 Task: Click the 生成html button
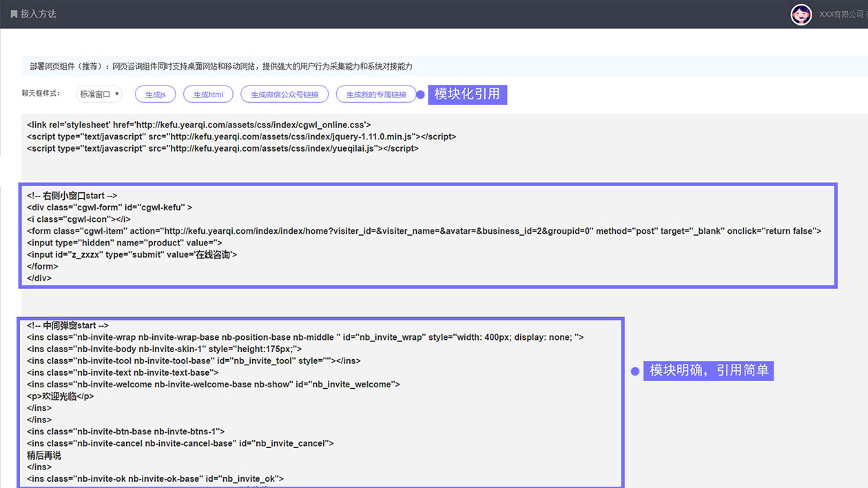tap(208, 94)
